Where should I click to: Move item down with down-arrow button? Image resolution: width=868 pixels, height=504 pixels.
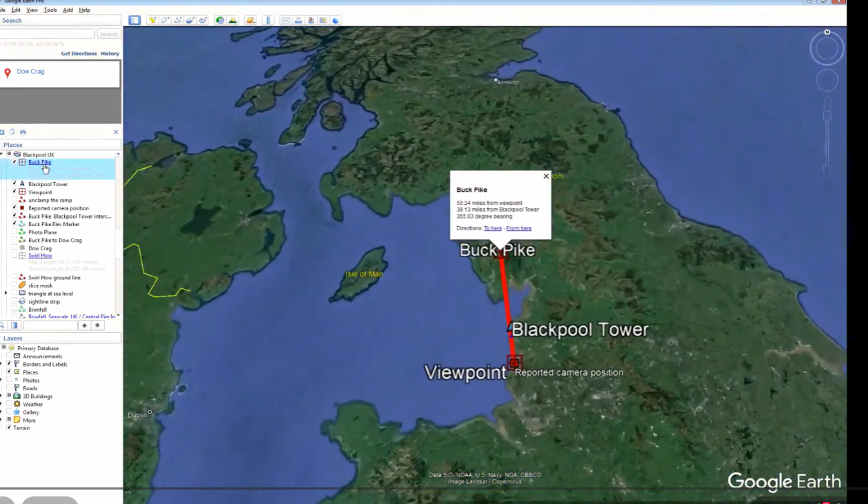pos(98,325)
